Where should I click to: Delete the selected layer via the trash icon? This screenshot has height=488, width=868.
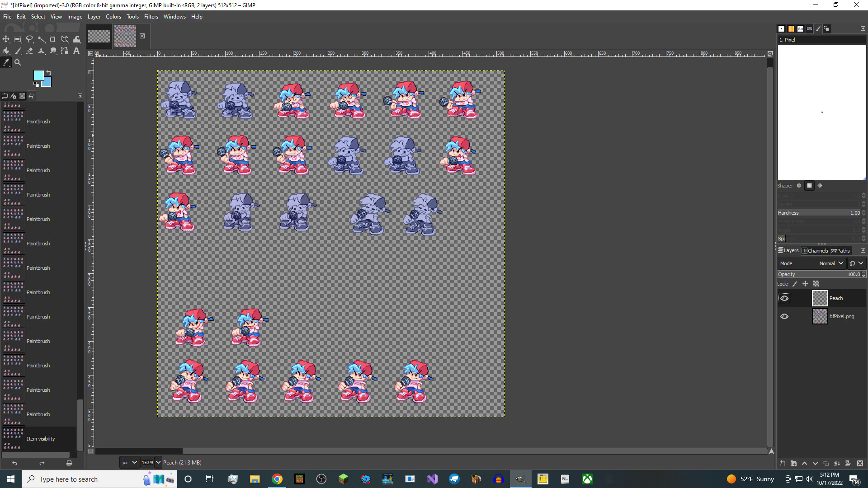click(860, 464)
